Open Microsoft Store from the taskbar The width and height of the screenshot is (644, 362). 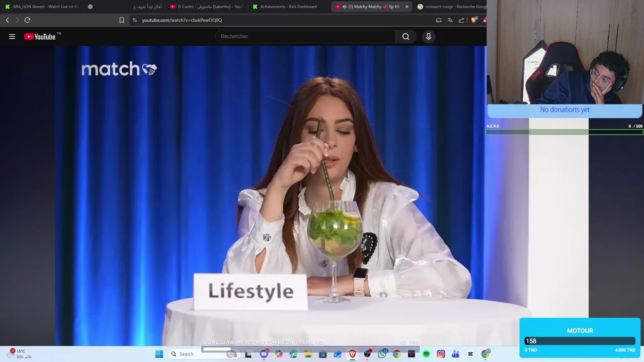pos(323,354)
